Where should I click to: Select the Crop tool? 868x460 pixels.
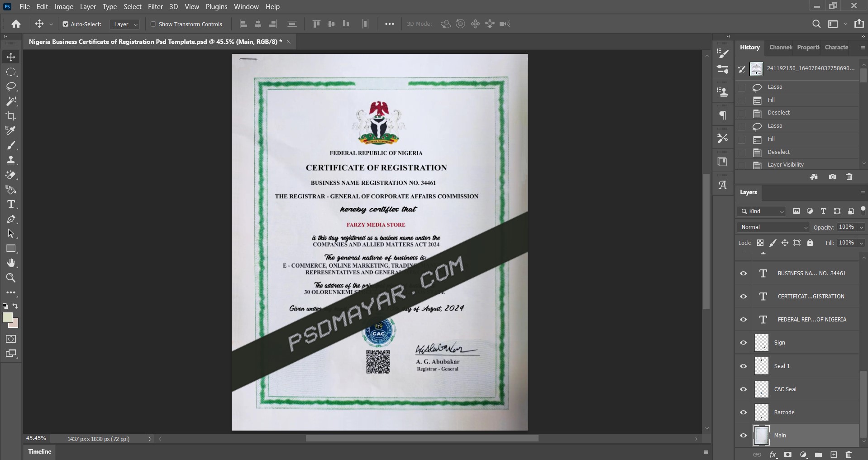click(11, 116)
